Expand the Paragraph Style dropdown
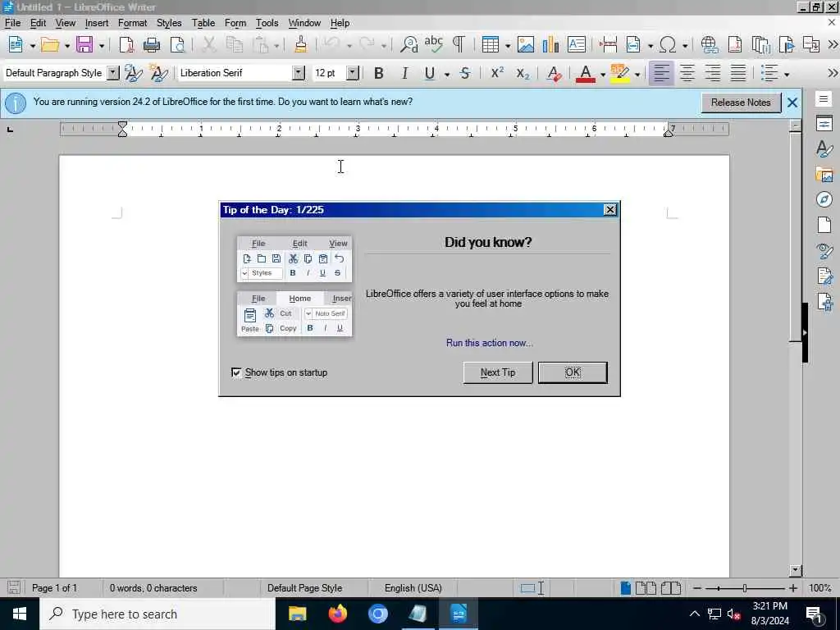The height and width of the screenshot is (630, 840). (112, 73)
